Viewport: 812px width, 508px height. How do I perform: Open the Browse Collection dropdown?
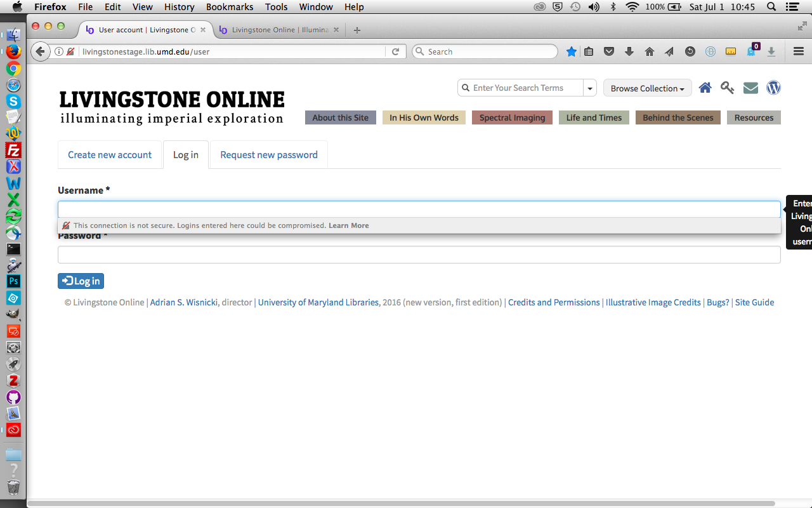[x=647, y=88]
